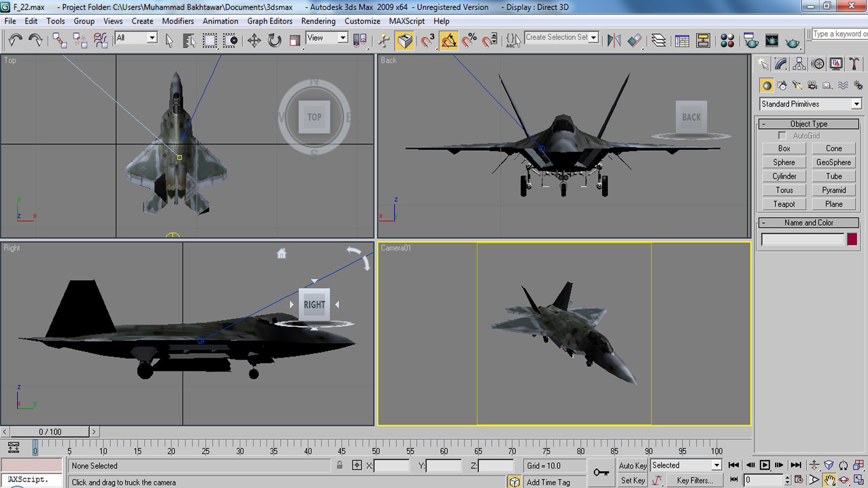Open the Rendering menu
The height and width of the screenshot is (488, 868).
[318, 21]
